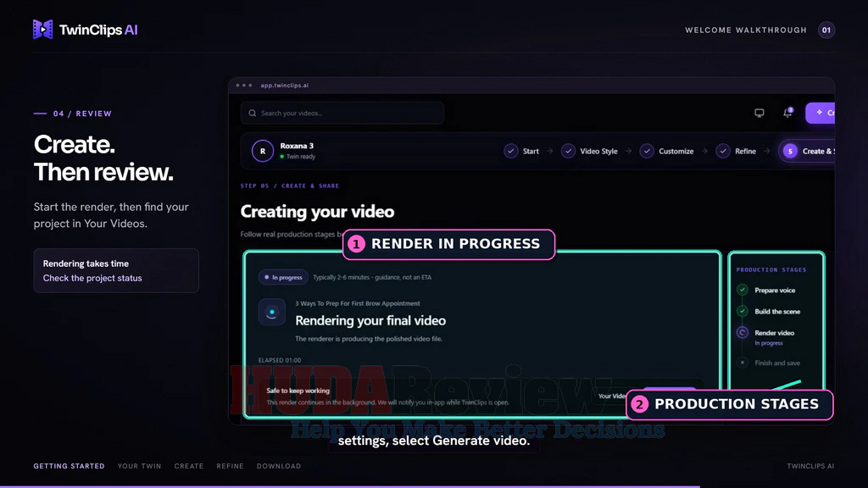This screenshot has height=488, width=868.
Task: Click the TwinClips AI logo icon
Action: (42, 30)
